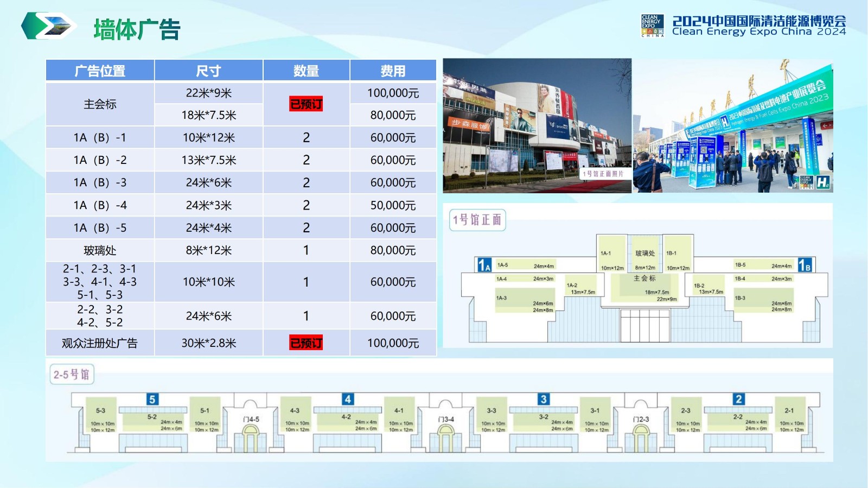Select the 主会标 cell in the table
Image resolution: width=868 pixels, height=488 pixels.
click(100, 104)
